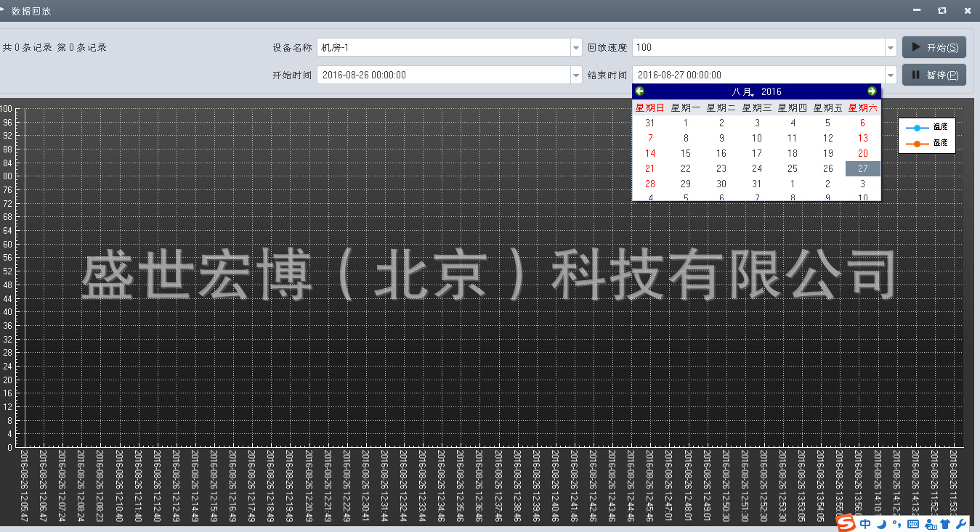
Task: Click the 星期五 weekday header
Action: [x=827, y=107]
